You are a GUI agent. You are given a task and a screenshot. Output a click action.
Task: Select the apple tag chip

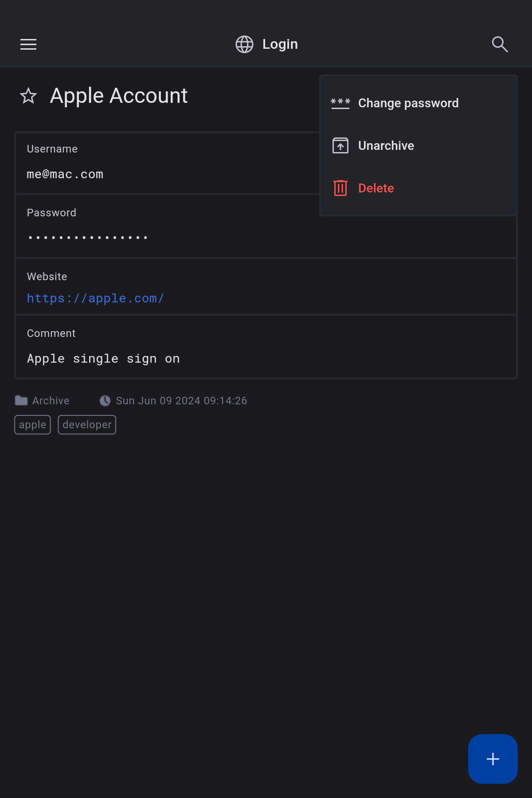pyautogui.click(x=32, y=425)
